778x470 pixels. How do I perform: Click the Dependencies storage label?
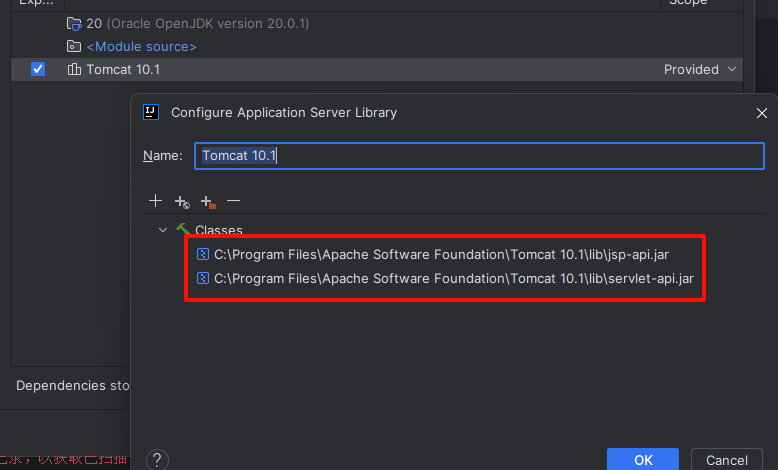point(72,386)
